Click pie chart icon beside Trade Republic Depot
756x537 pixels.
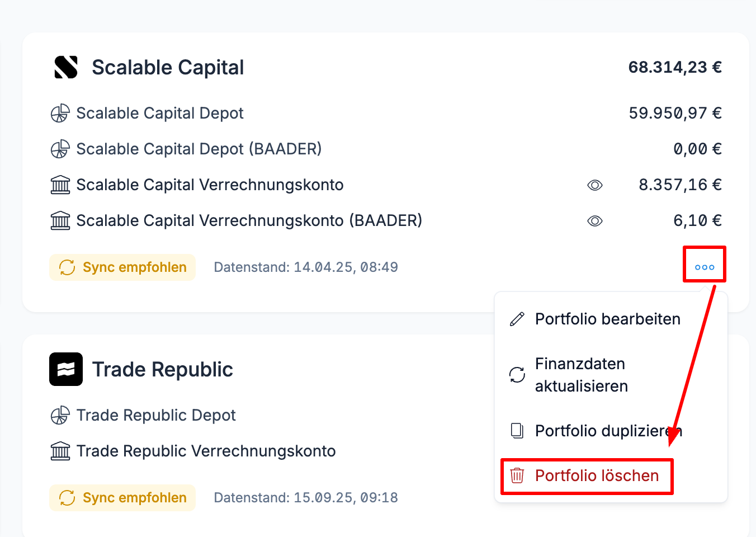click(60, 415)
